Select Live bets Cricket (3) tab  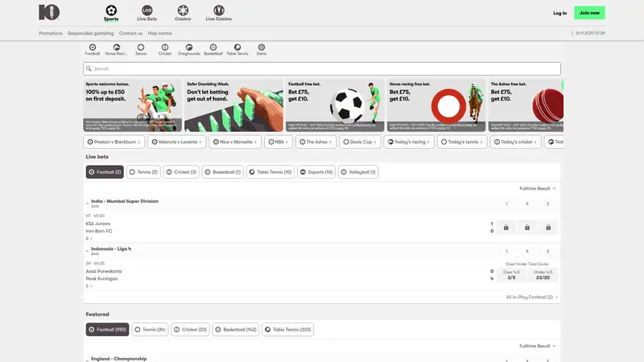click(181, 172)
